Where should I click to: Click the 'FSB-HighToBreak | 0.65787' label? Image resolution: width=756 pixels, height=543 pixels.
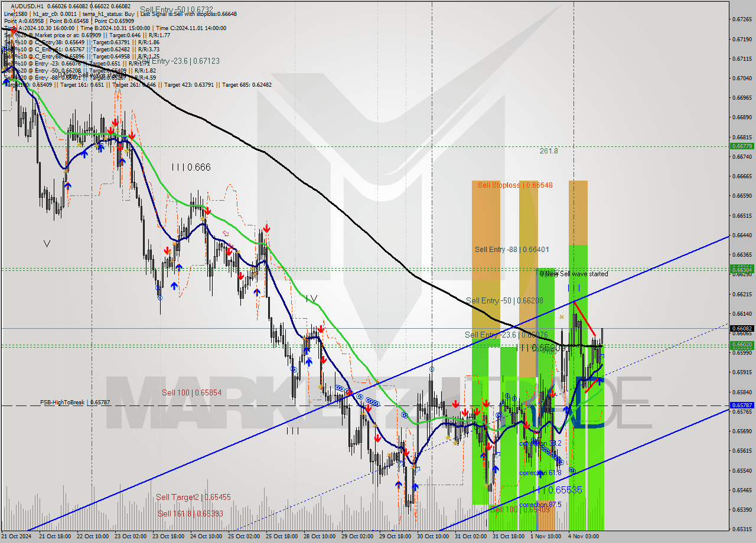tap(75, 403)
